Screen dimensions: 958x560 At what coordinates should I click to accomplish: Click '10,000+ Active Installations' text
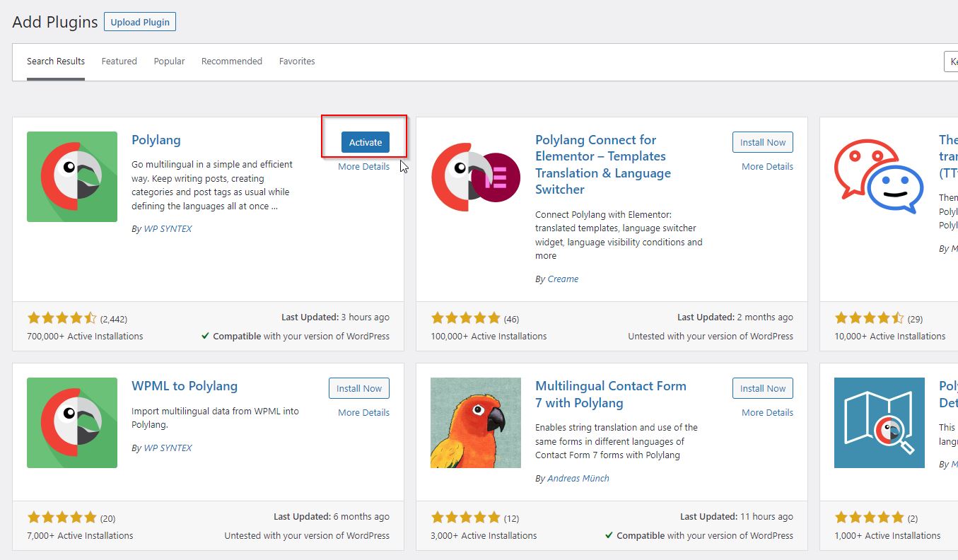(x=889, y=337)
